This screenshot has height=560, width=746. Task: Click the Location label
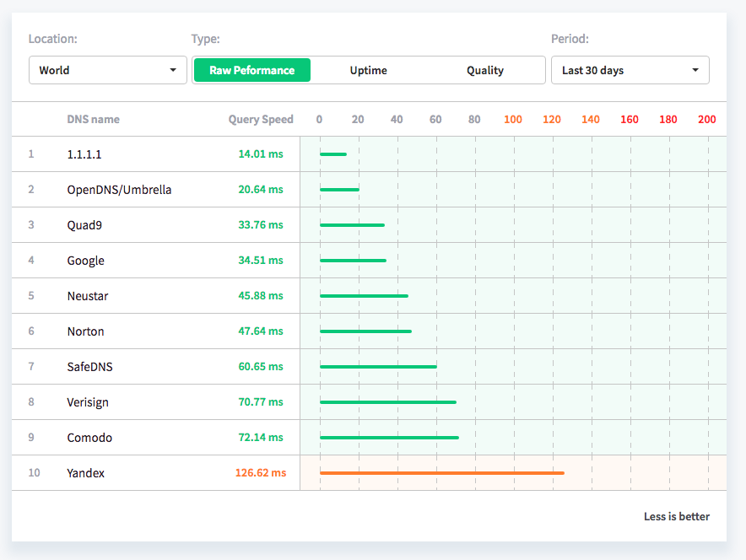pos(53,39)
